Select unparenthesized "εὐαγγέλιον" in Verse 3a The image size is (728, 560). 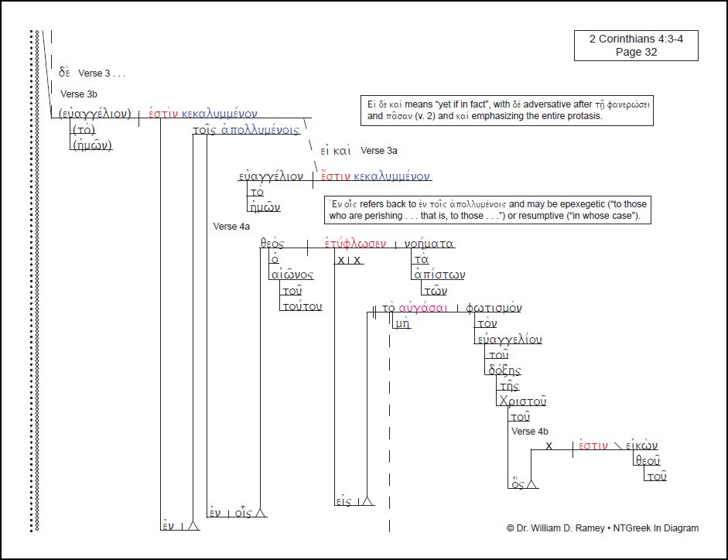coord(271,176)
